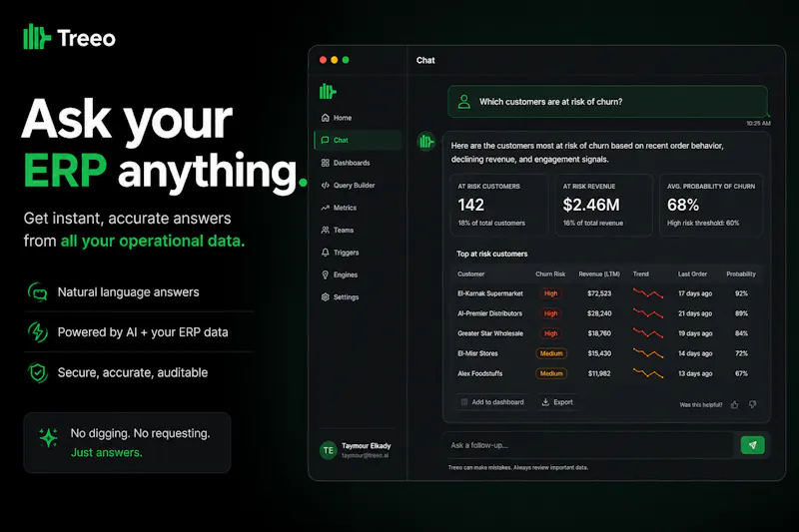Viewport: 799px width, 532px height.
Task: Click the Ask a follow-up input field
Action: tap(589, 445)
